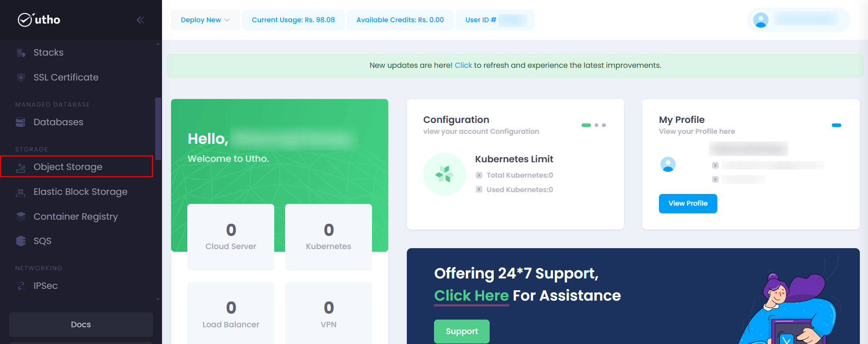The width and height of the screenshot is (868, 344).
Task: Click the View Profile button
Action: click(688, 203)
